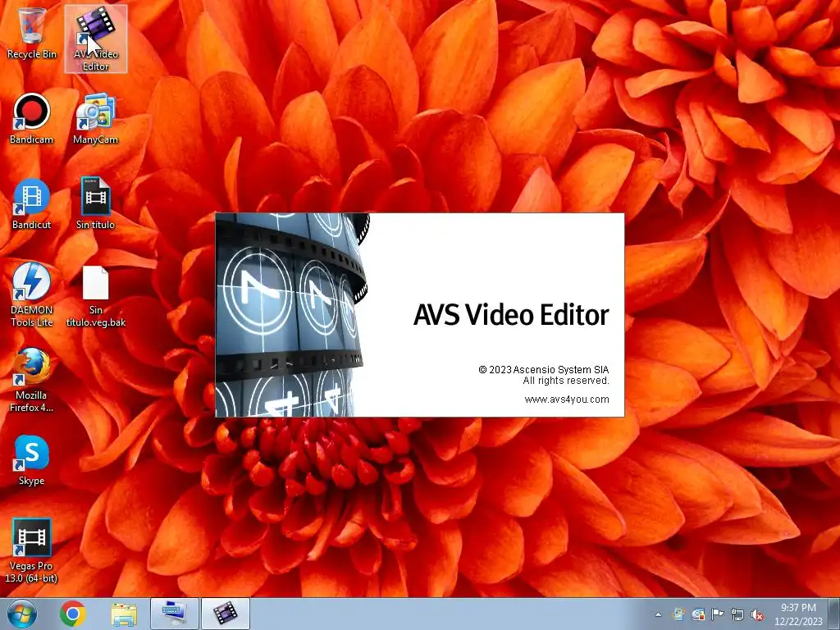Image resolution: width=840 pixels, height=630 pixels.
Task: Click the muted volume tray icon
Action: [757, 615]
